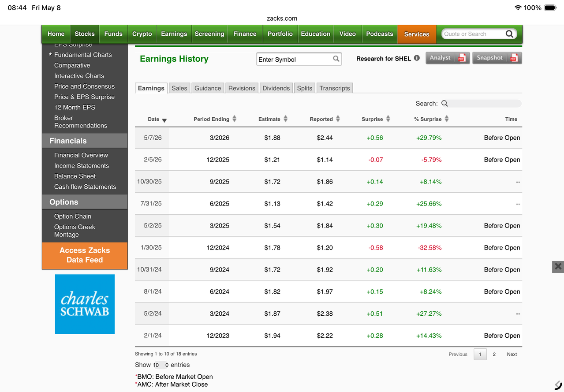Open the Finance navigation menu
Viewport: 564px width, 392px height.
pos(245,34)
